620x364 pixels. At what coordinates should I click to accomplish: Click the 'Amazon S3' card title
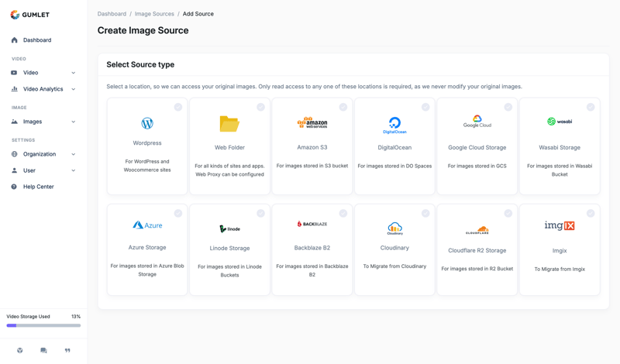(x=312, y=147)
